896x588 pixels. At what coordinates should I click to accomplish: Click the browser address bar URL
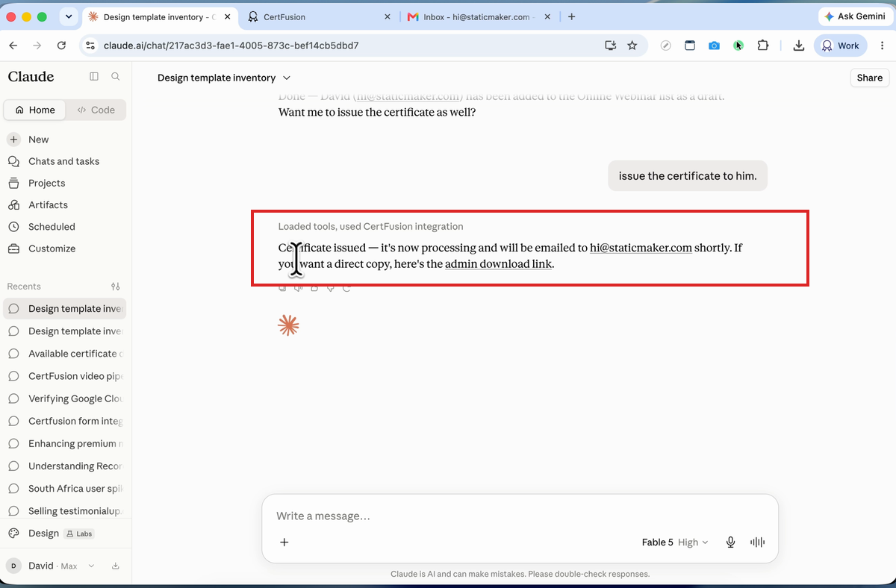click(x=231, y=46)
